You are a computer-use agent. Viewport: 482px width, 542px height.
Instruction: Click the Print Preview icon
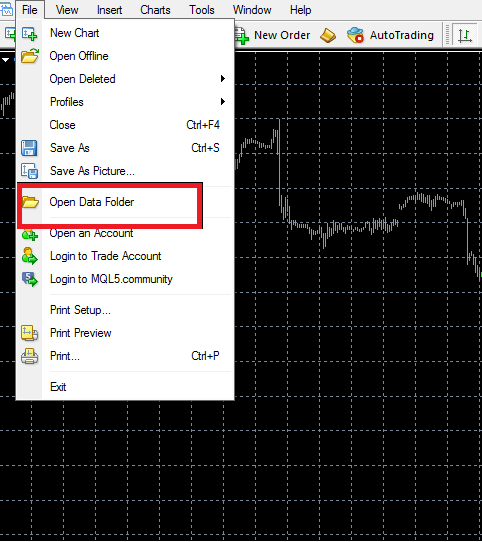tap(29, 333)
